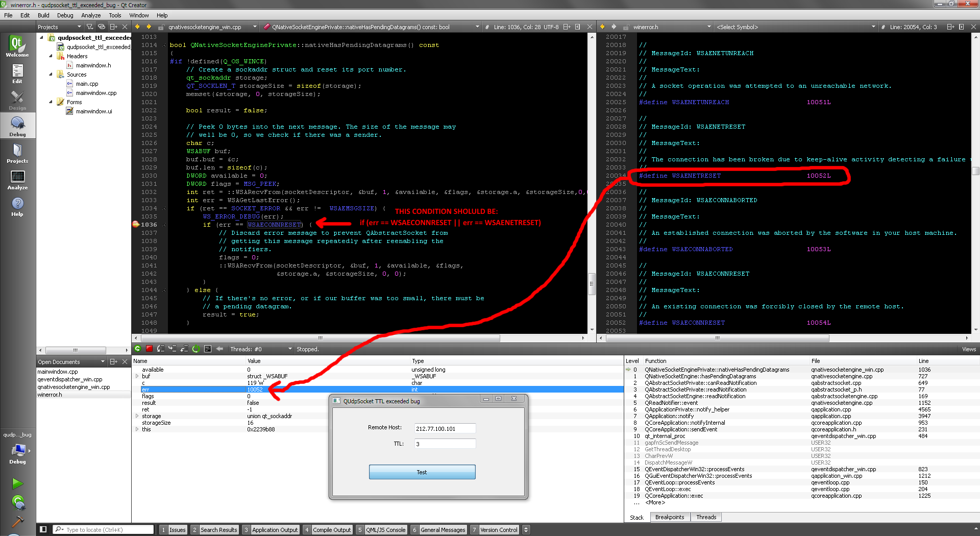The width and height of the screenshot is (980, 536).
Task: Open the Threads #0 dropdown
Action: pyautogui.click(x=261, y=349)
